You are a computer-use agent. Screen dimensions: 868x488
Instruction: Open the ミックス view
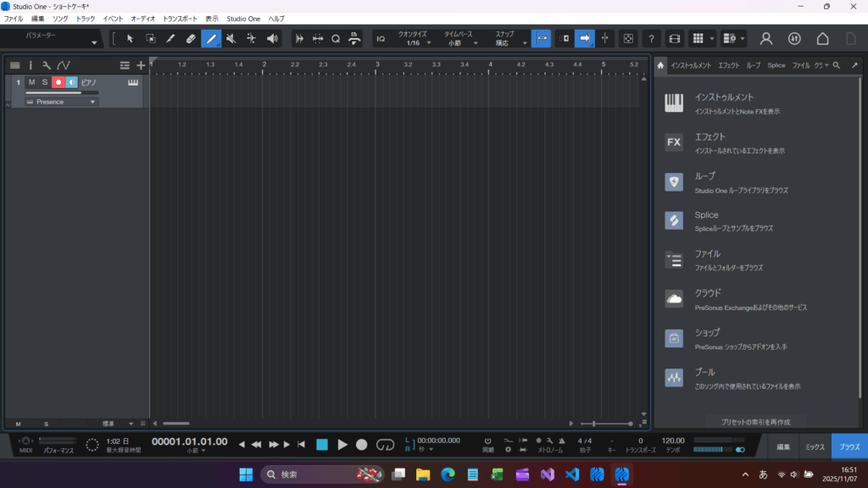815,446
